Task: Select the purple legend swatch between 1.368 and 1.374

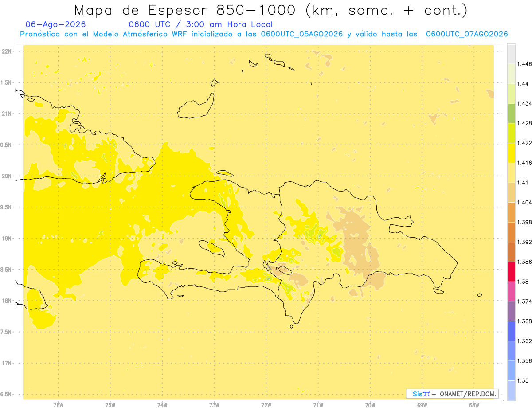Action: coord(511,311)
